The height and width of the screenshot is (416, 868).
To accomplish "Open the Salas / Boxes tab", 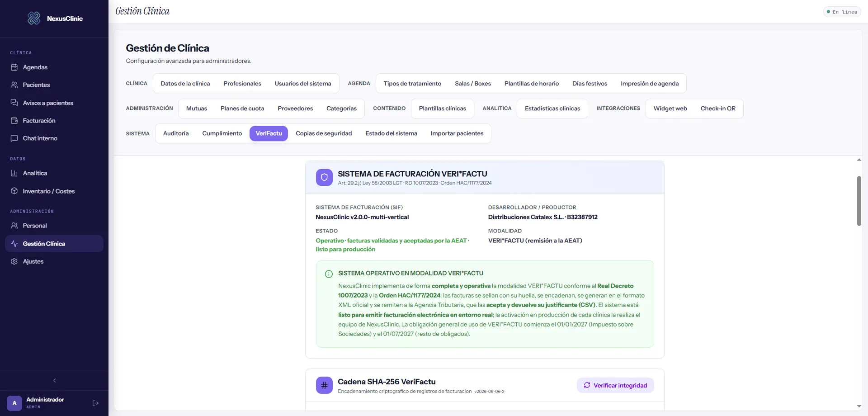I will click(473, 84).
